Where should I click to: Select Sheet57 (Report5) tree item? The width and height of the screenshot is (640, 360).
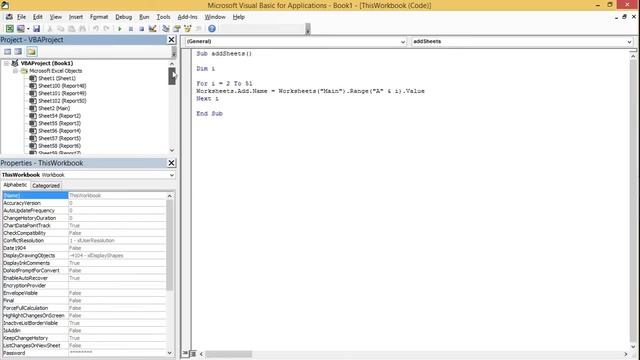pos(60,138)
